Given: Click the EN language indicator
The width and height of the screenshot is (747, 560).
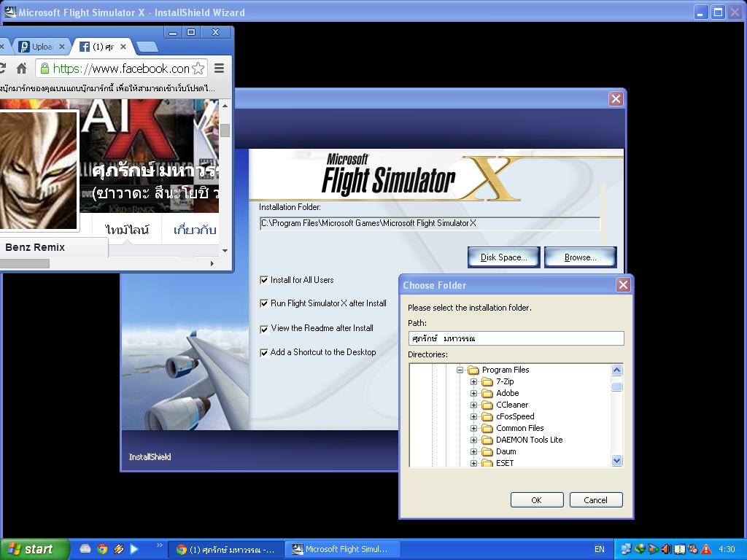Looking at the screenshot, I should pos(600,549).
